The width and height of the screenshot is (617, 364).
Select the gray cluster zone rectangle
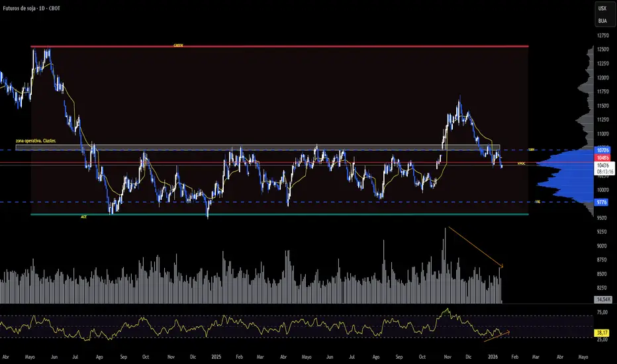coord(258,147)
